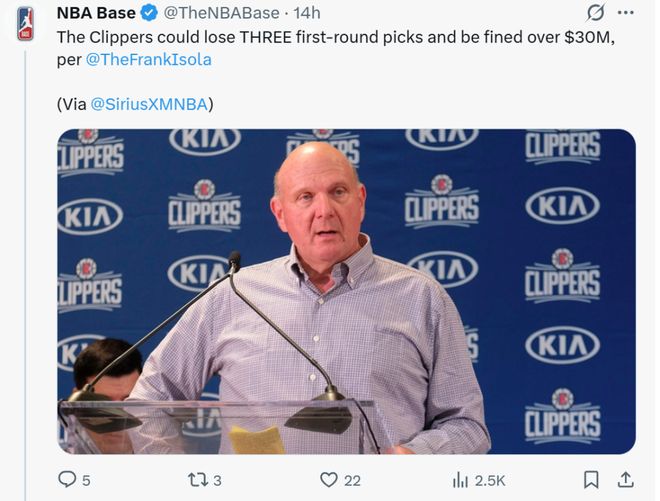Click the tweet text about Clippers picks
The height and width of the screenshot is (501, 660).
[x=330, y=37]
